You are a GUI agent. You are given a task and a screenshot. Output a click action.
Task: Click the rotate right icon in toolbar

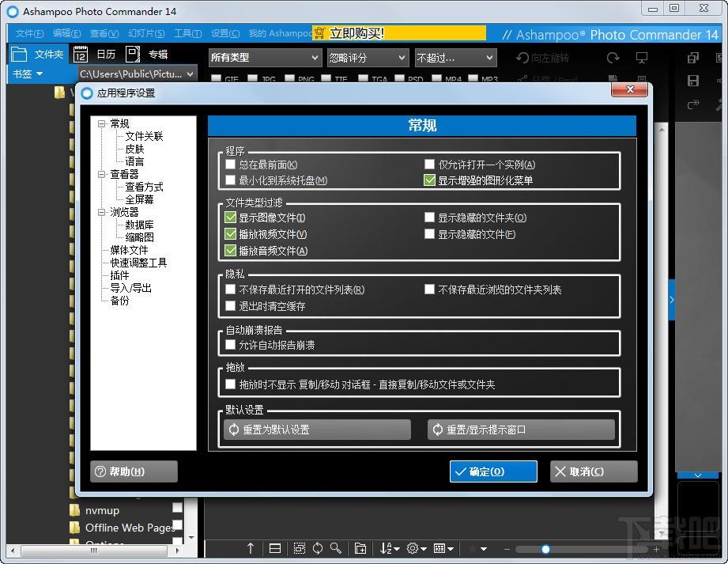click(x=613, y=58)
